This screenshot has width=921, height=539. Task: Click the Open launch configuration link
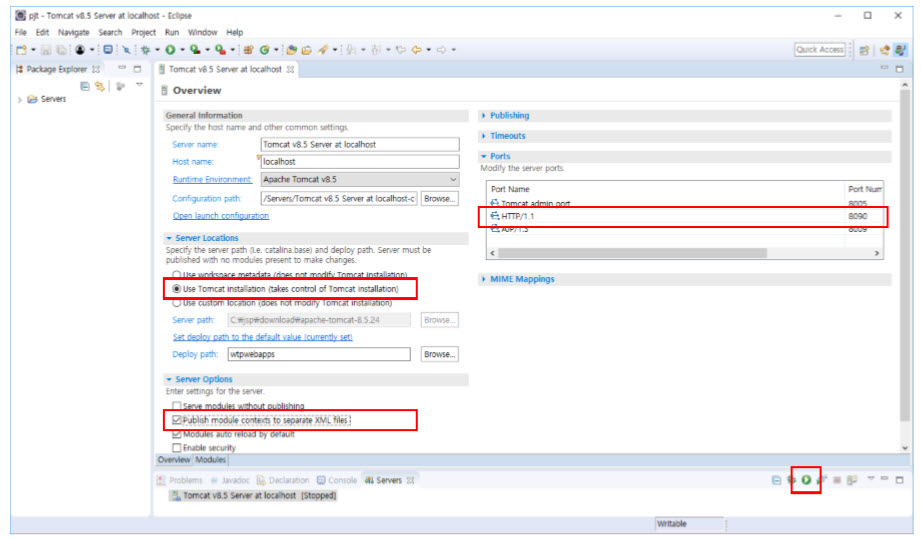click(220, 216)
